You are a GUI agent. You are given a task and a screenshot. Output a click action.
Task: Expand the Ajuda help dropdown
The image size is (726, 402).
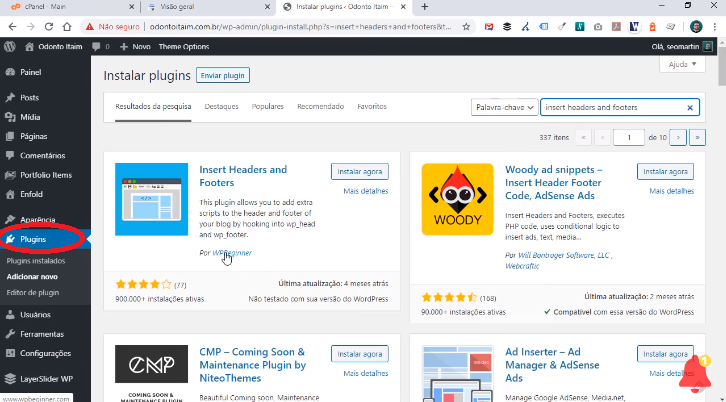[x=682, y=64]
